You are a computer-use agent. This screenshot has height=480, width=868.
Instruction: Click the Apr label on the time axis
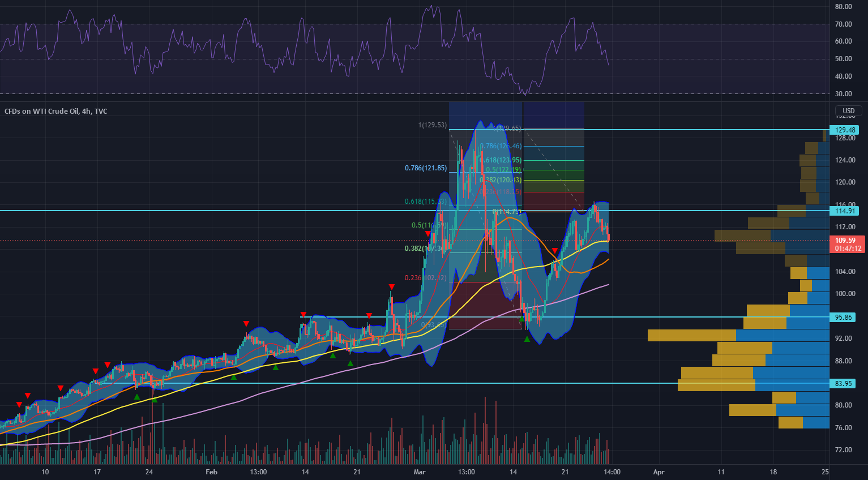click(659, 472)
